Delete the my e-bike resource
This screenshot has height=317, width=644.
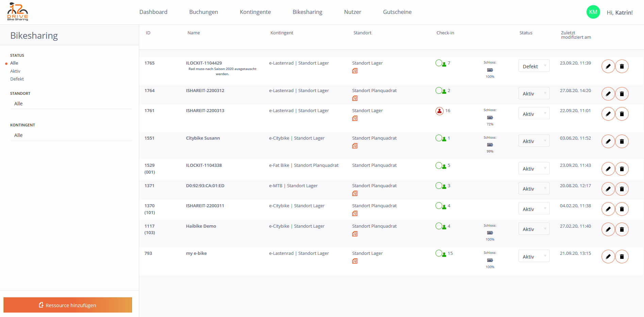pyautogui.click(x=622, y=257)
